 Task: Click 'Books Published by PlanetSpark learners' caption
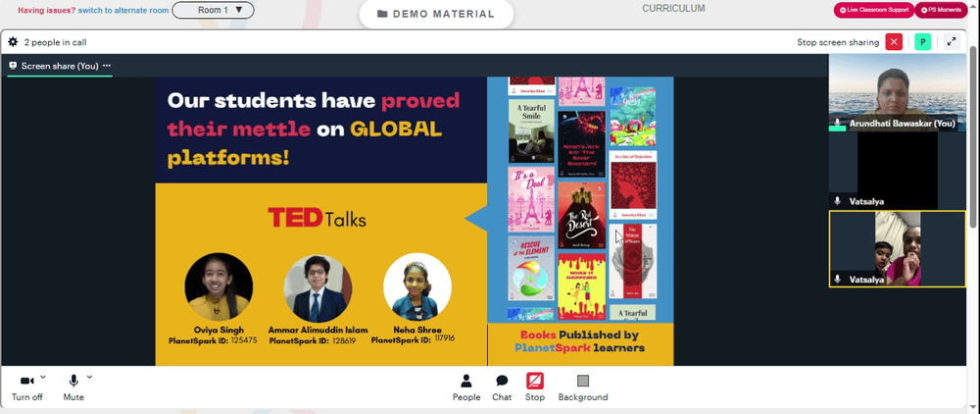[x=580, y=341]
